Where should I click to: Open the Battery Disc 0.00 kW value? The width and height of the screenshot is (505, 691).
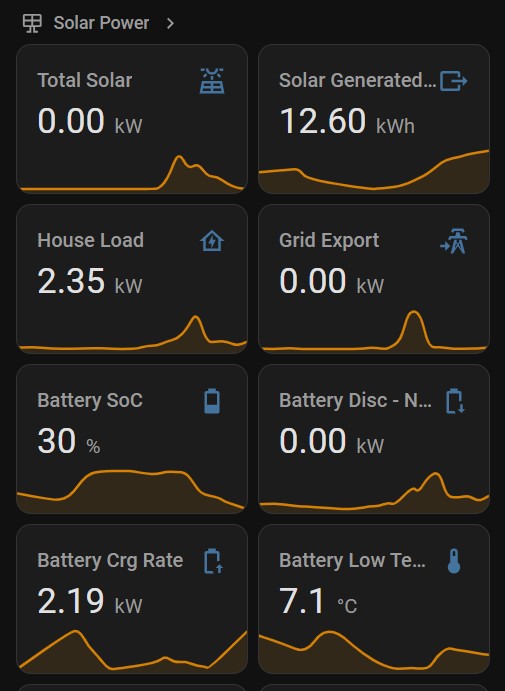331,441
